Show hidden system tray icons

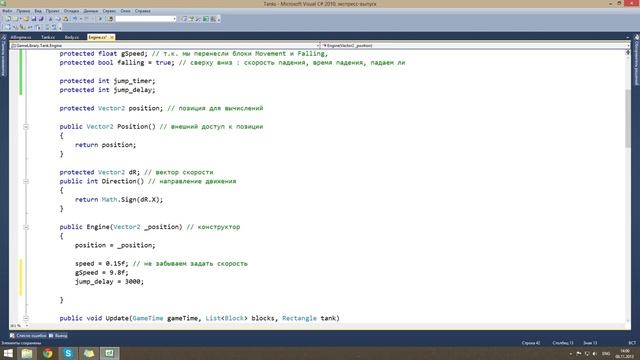(x=571, y=353)
